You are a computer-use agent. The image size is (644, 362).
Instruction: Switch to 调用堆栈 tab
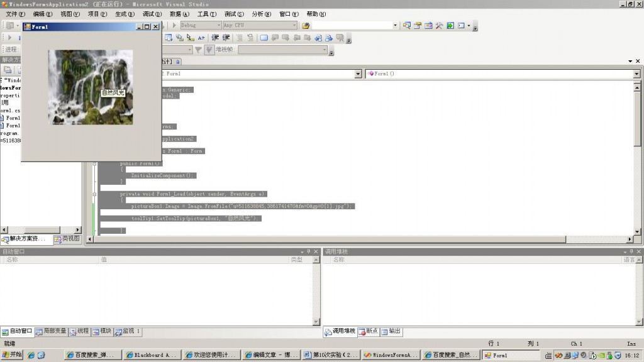pos(340,332)
